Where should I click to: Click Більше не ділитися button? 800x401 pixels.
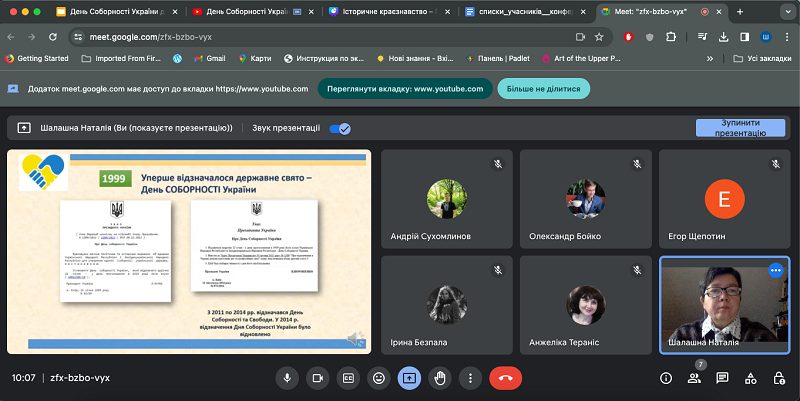click(543, 89)
